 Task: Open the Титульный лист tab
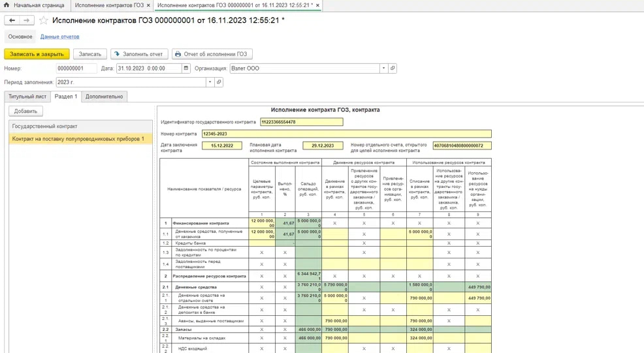[x=27, y=97]
